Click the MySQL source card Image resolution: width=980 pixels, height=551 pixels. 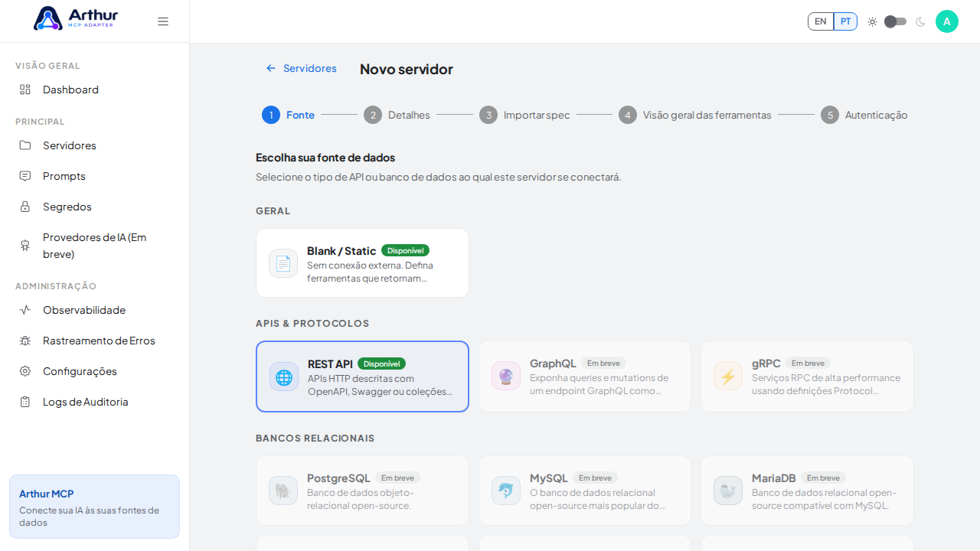click(x=585, y=491)
